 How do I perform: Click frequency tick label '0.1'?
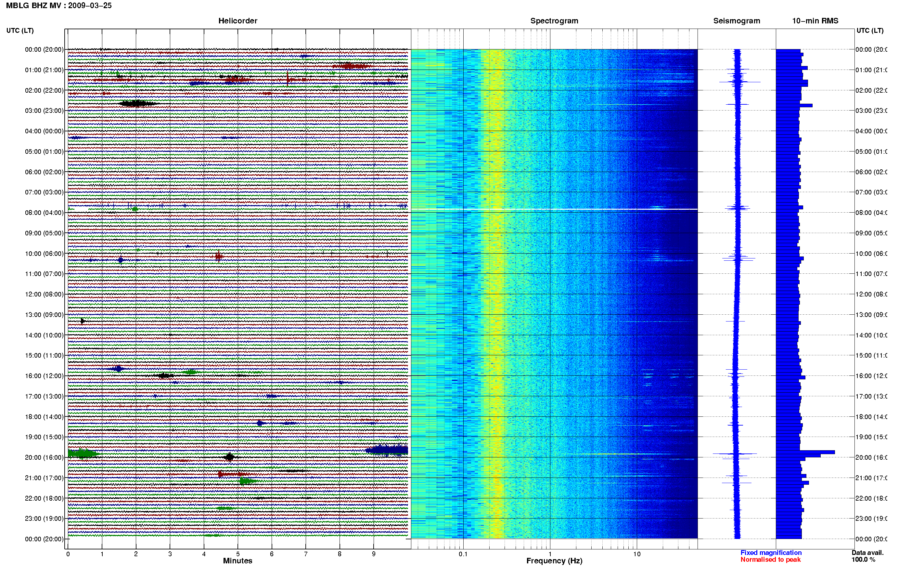click(x=463, y=554)
